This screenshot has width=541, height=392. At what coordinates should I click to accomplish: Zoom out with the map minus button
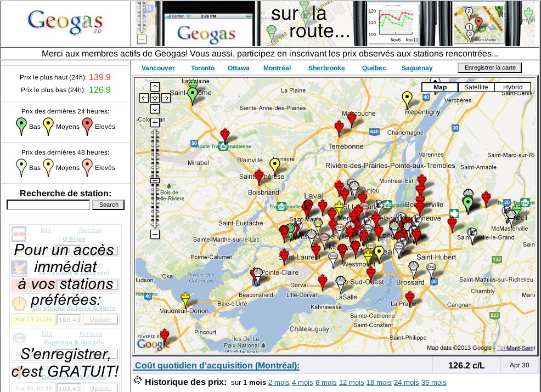pos(155,235)
